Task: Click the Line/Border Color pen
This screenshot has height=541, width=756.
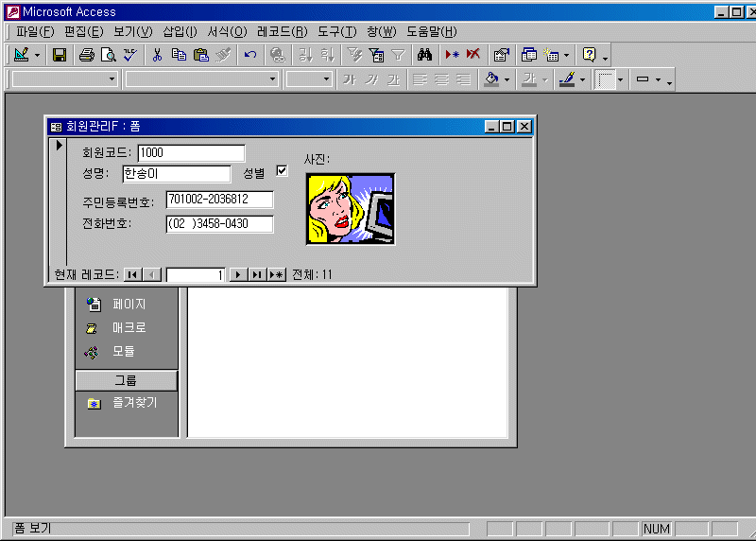Action: (x=567, y=79)
